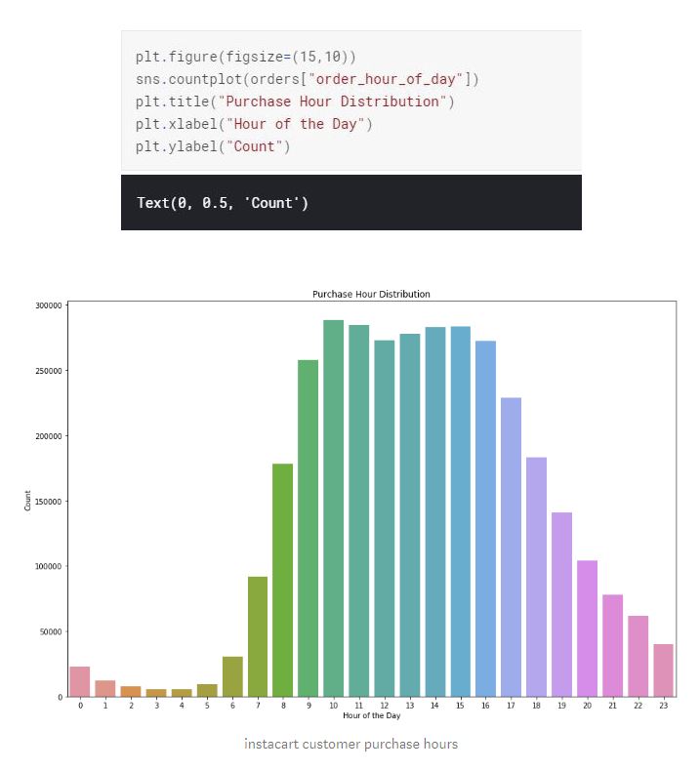Image resolution: width=700 pixels, height=771 pixels.
Task: Click the bar at hour 17
Action: click(x=512, y=547)
